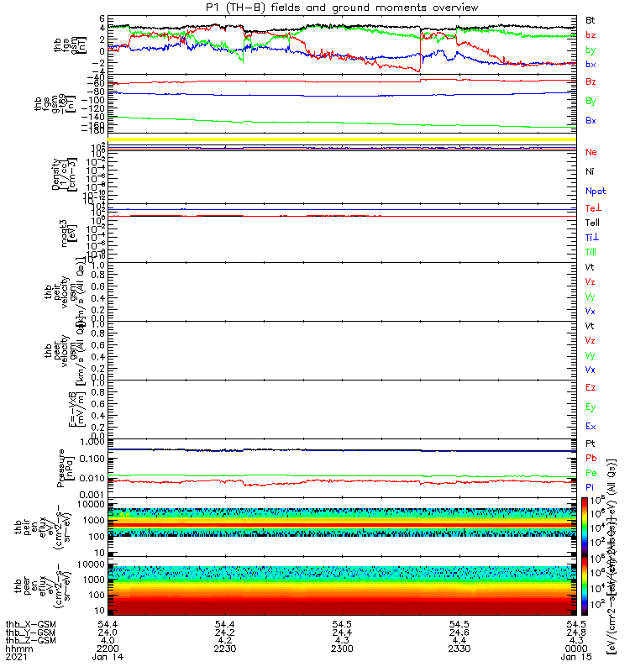Click the lowercase green "by" legend label

[x=591, y=50]
